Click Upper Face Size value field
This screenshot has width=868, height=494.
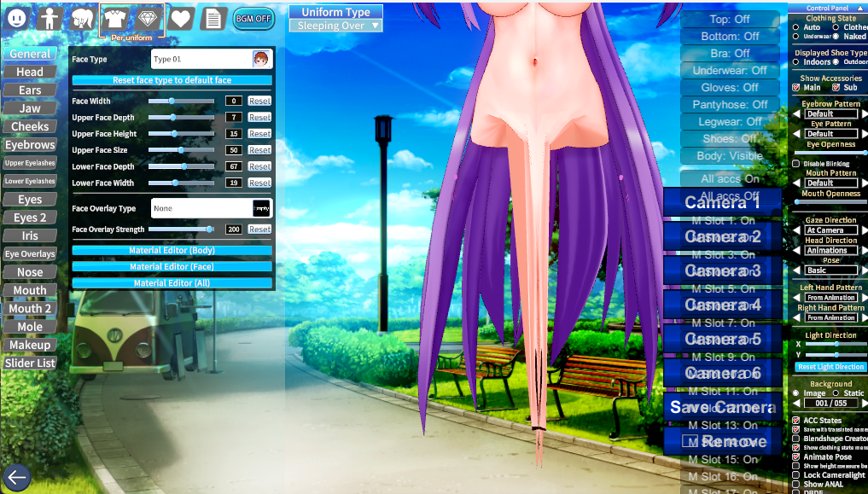(x=234, y=150)
